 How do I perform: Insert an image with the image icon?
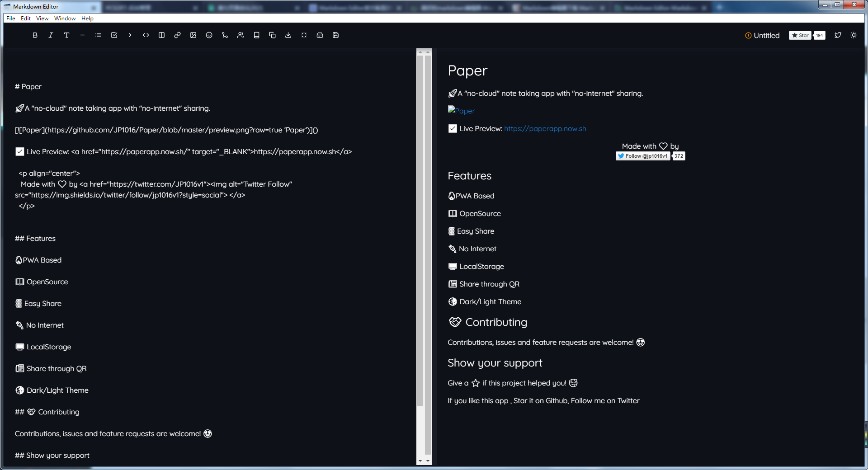[x=193, y=35]
